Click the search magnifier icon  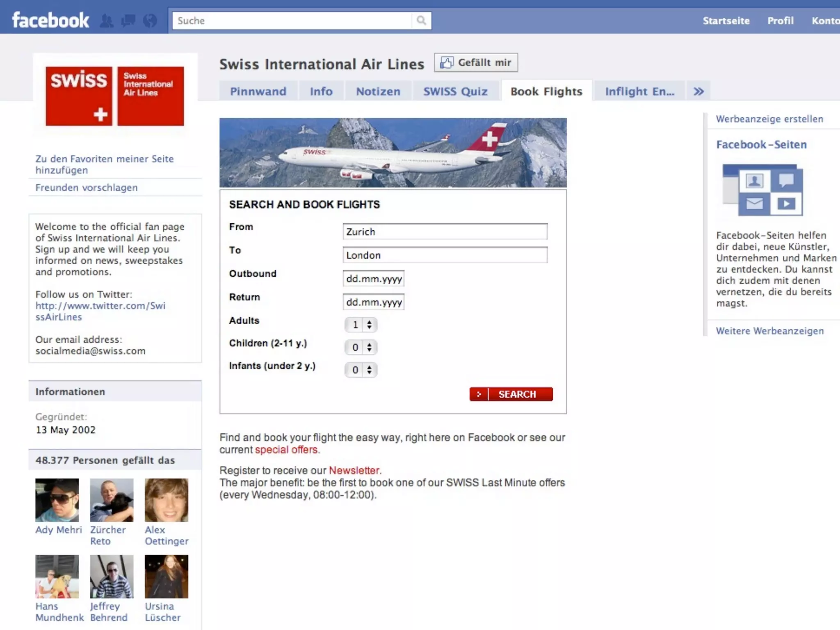421,21
